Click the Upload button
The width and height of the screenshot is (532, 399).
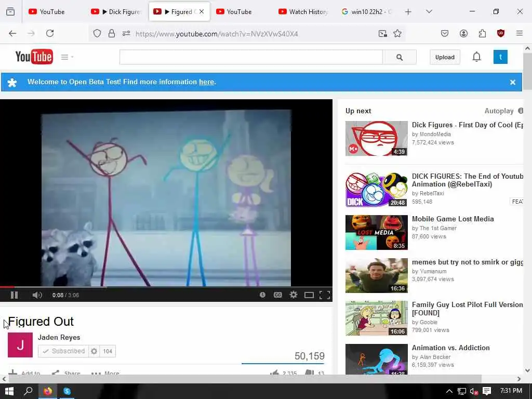(x=445, y=57)
